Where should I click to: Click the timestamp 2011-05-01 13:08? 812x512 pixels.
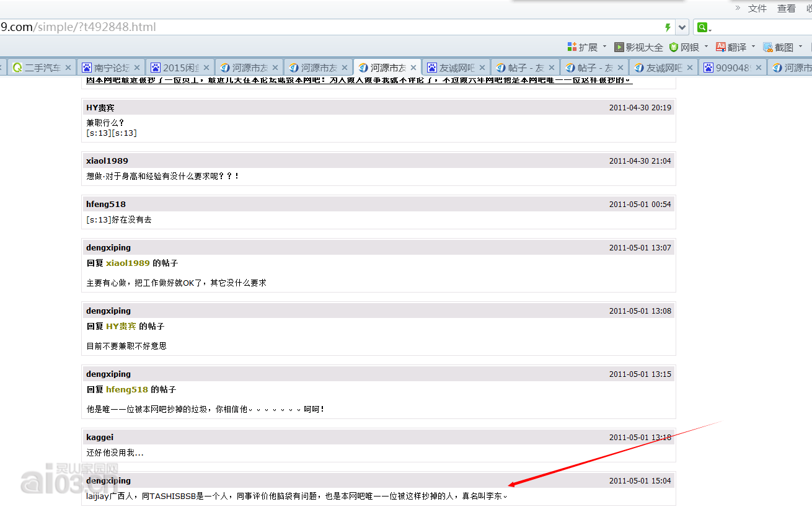pos(640,311)
